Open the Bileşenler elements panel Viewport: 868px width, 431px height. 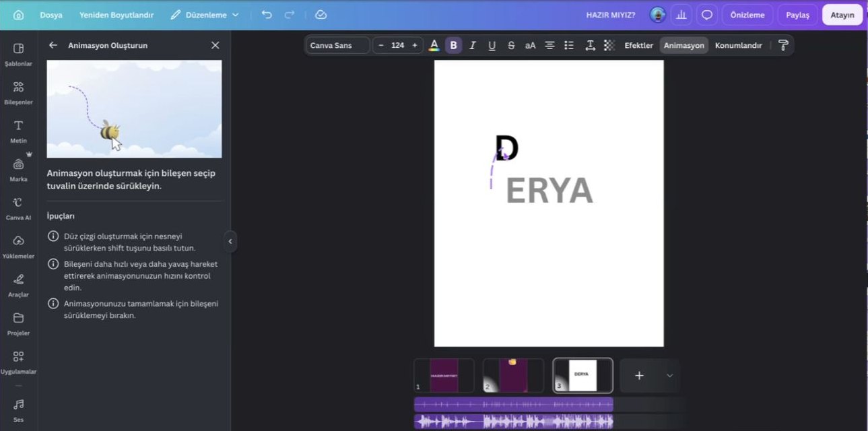[18, 92]
